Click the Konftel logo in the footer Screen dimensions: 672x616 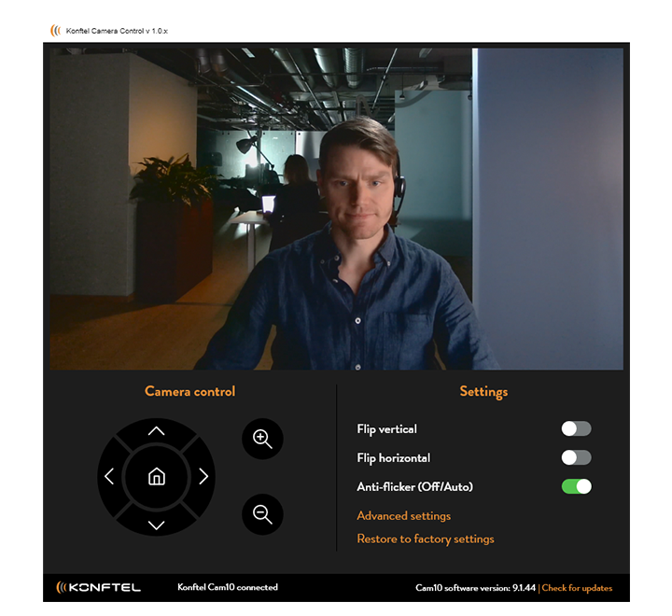(x=99, y=587)
